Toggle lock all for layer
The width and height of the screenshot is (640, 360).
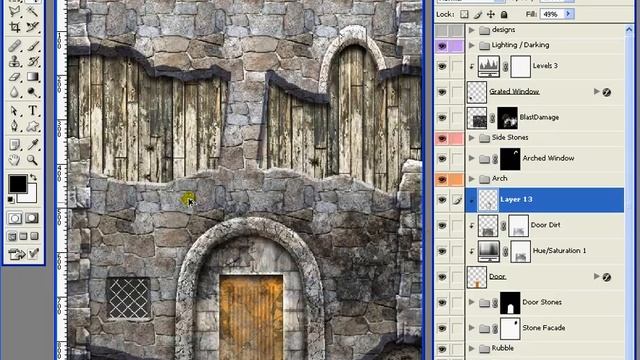[x=504, y=14]
